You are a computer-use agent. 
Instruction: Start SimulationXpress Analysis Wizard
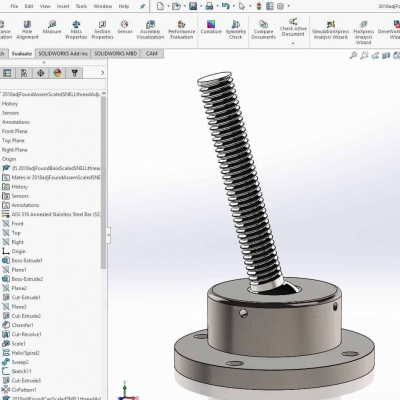point(331,29)
